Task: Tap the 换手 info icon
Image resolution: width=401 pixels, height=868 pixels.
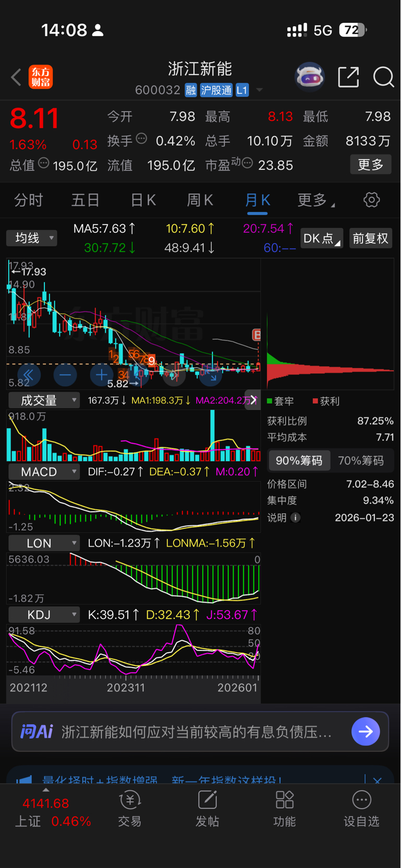Action: tap(141, 139)
